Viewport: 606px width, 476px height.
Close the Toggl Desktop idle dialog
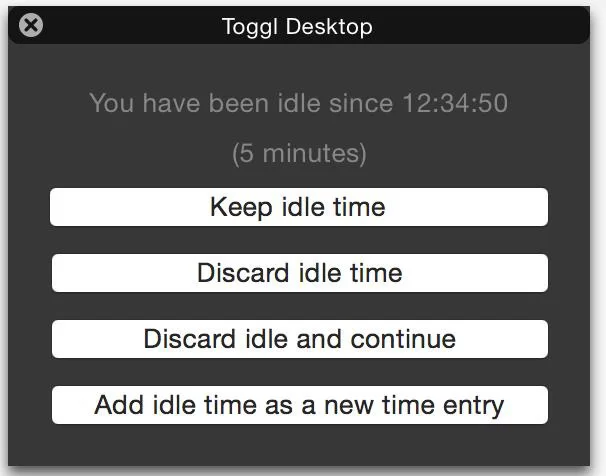(x=31, y=26)
